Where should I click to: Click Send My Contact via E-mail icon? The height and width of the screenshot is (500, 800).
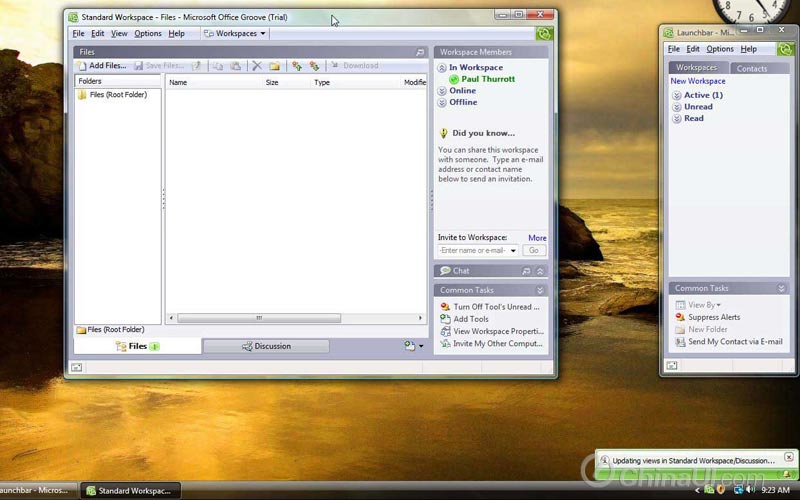(680, 342)
